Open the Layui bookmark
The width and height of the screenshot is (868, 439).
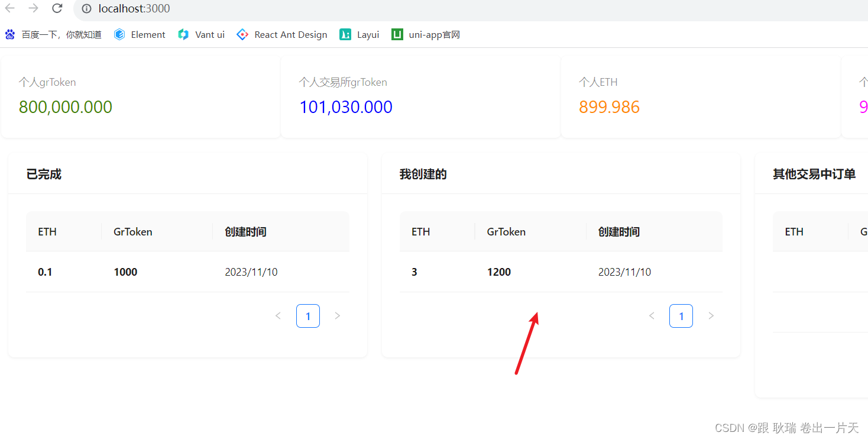(359, 35)
